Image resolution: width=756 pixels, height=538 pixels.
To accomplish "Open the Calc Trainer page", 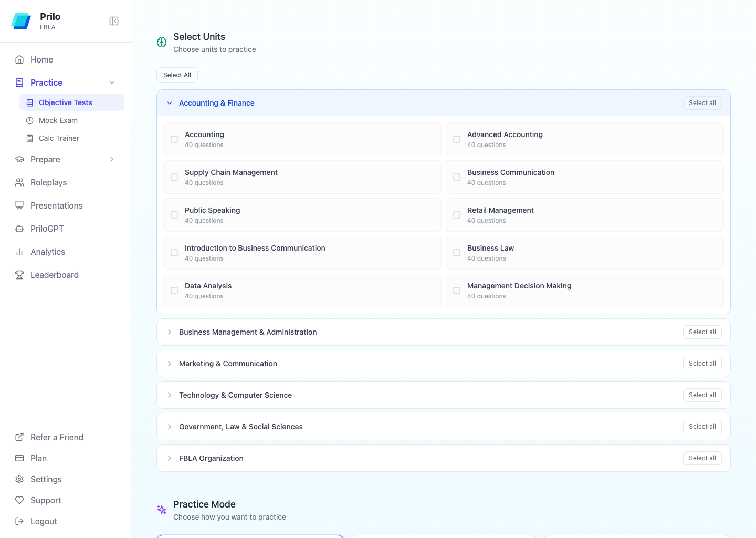I will pyautogui.click(x=72, y=138).
